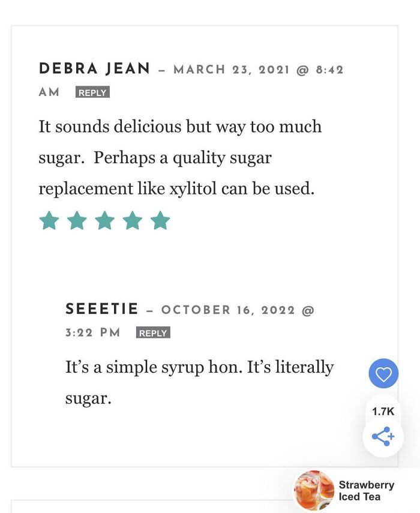Image resolution: width=420 pixels, height=513 pixels.
Task: Select Debra Jean's comment text
Action: 180,157
